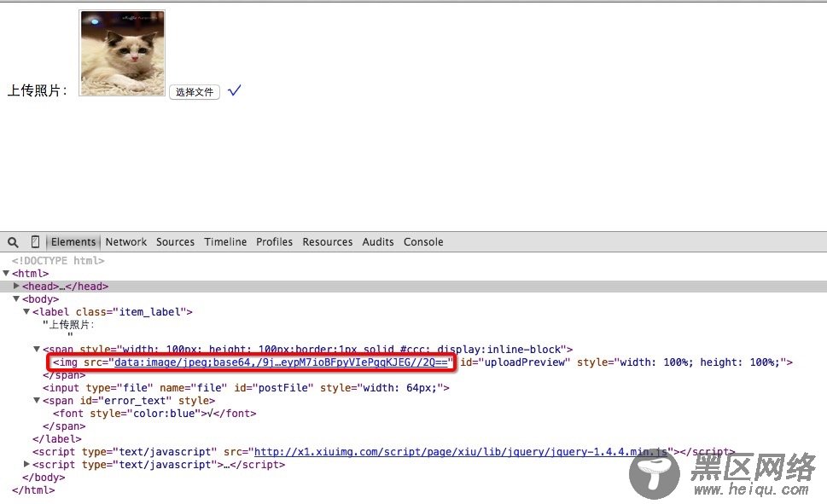This screenshot has width=827, height=504.
Task: Open the Audits tab
Action: [x=377, y=242]
